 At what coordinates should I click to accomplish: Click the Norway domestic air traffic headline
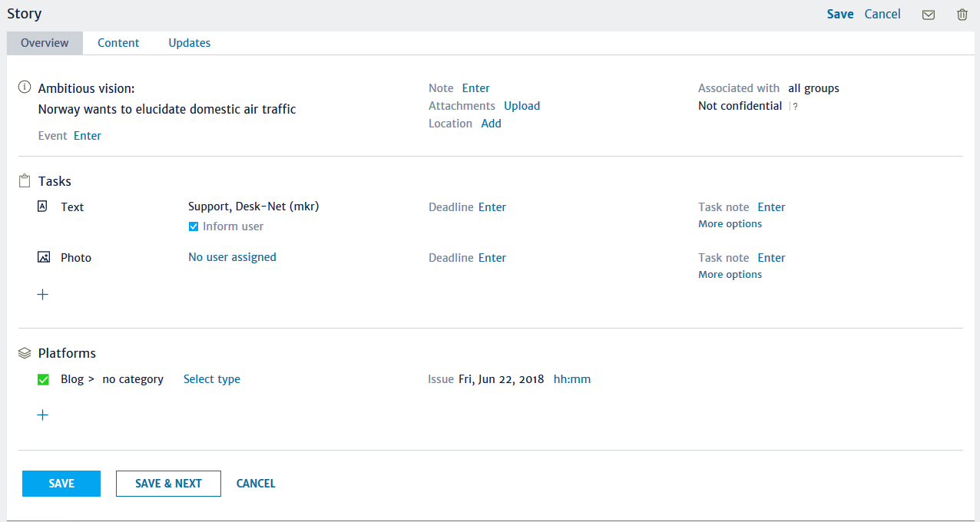click(x=167, y=110)
